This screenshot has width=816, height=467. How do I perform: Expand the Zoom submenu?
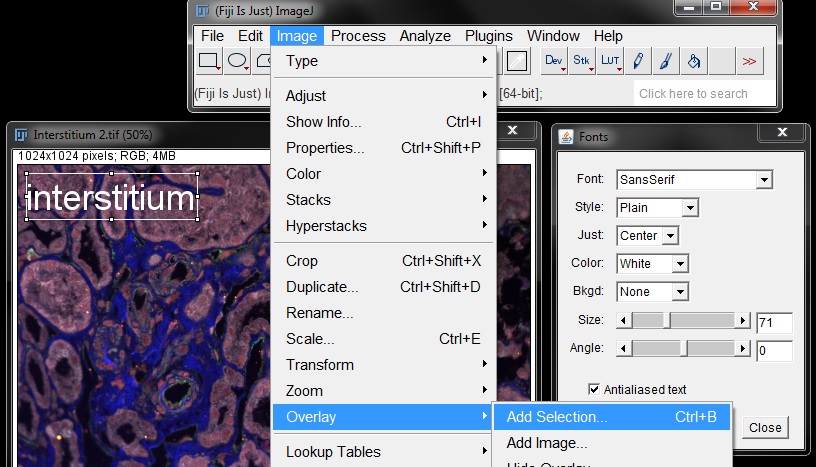[384, 391]
